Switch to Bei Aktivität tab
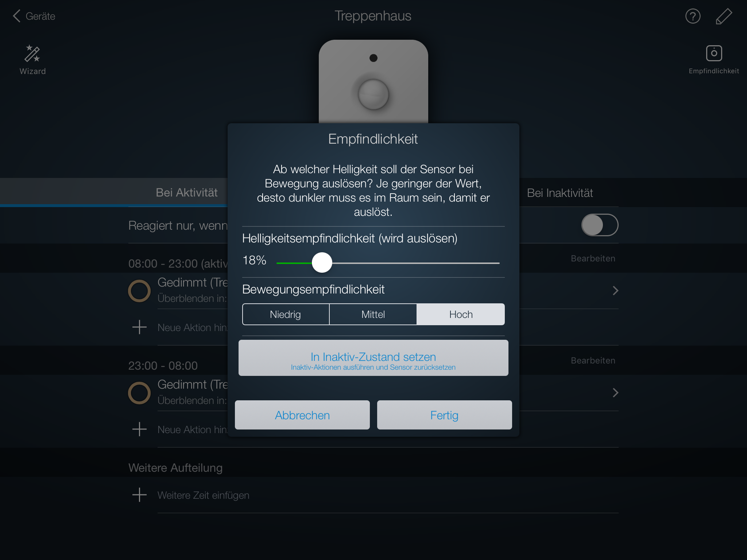 (x=187, y=192)
